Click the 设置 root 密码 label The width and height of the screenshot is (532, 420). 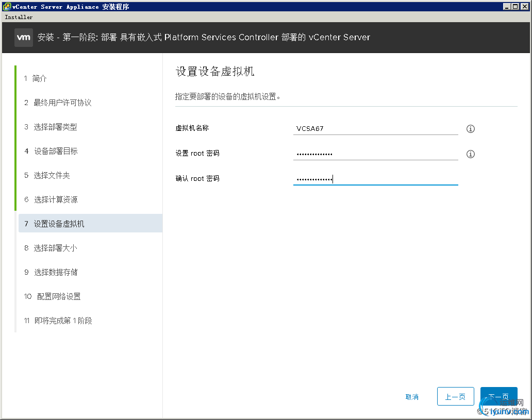pos(197,154)
